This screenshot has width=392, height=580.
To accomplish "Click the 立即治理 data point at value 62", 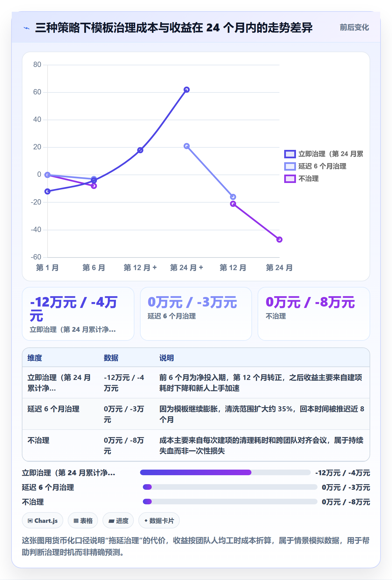I will [187, 90].
